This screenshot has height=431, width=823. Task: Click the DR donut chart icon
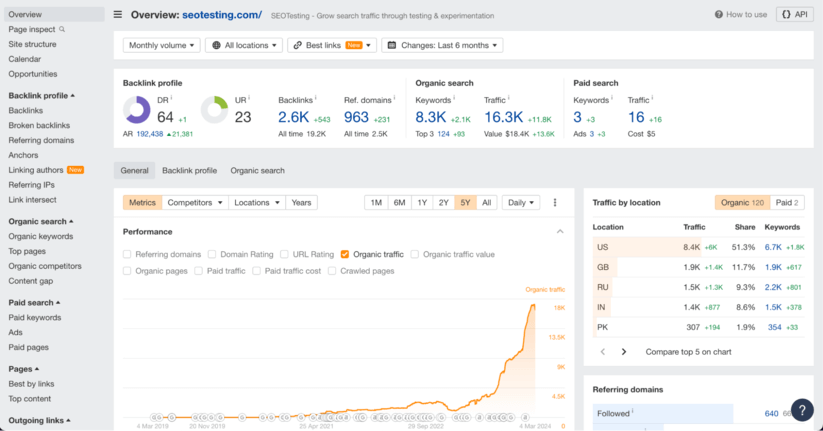[x=137, y=110]
